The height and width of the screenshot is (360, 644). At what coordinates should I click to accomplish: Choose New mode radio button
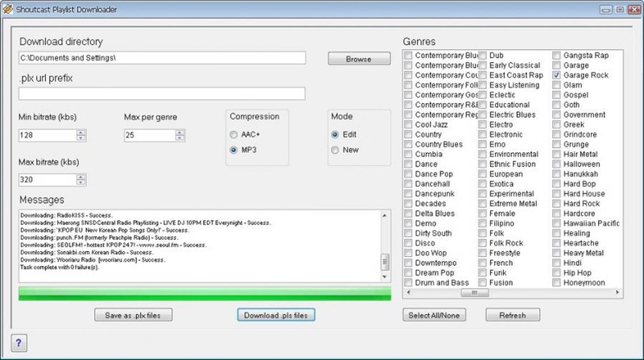pyautogui.click(x=335, y=150)
